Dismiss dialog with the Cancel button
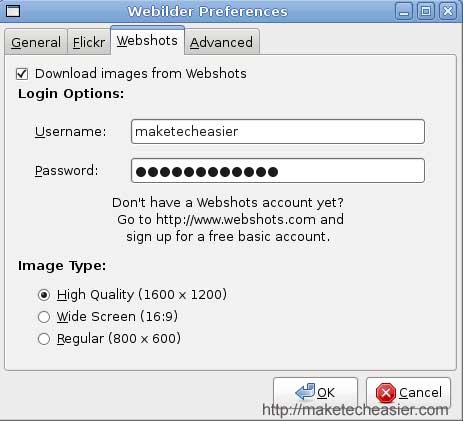The image size is (463, 421). tap(408, 392)
